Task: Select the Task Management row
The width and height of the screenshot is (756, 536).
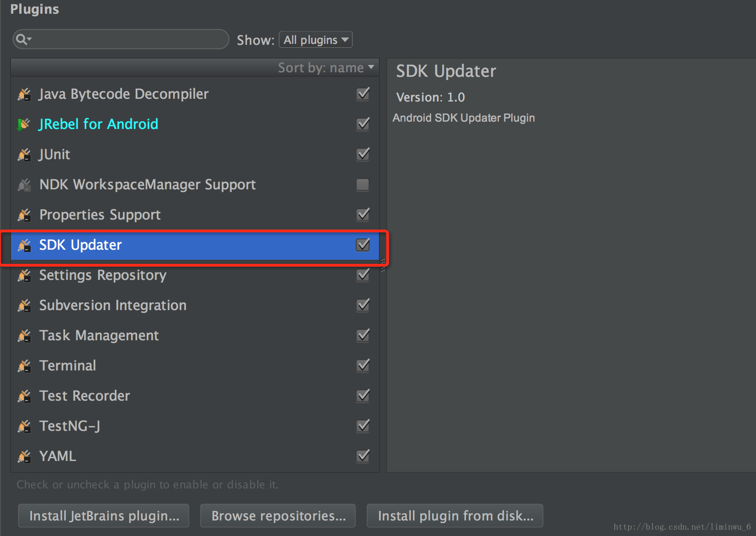Action: tap(195, 336)
